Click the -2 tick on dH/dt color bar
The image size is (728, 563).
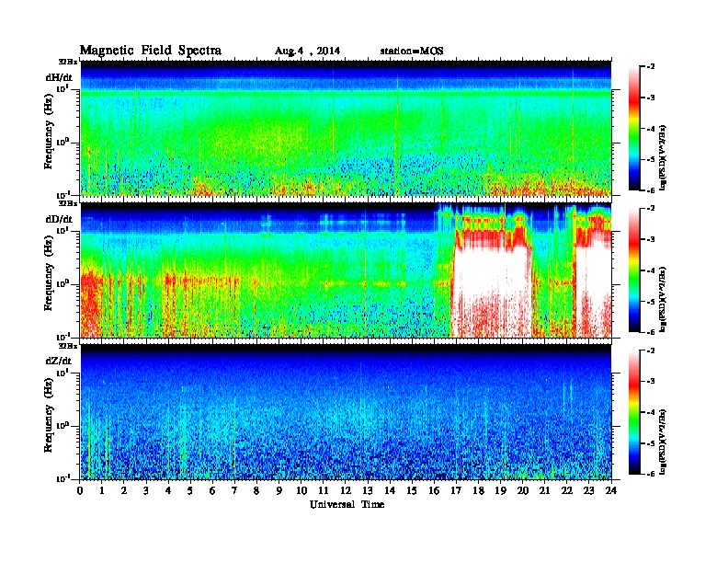click(651, 67)
